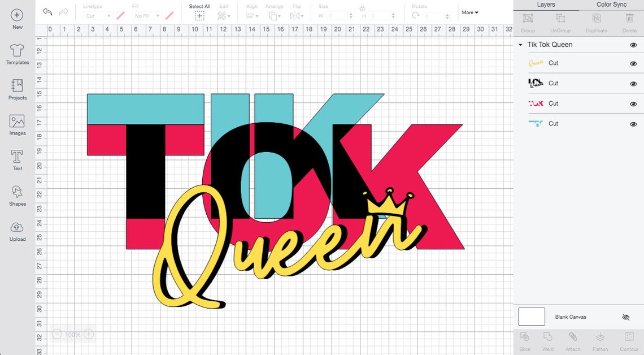Click the 100% zoom level label
This screenshot has height=355, width=644.
[x=73, y=335]
